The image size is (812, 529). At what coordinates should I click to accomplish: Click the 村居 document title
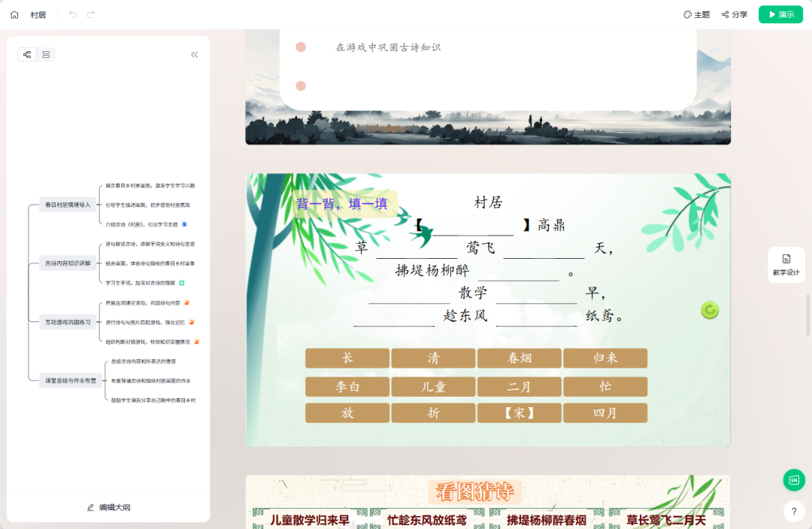[40, 14]
